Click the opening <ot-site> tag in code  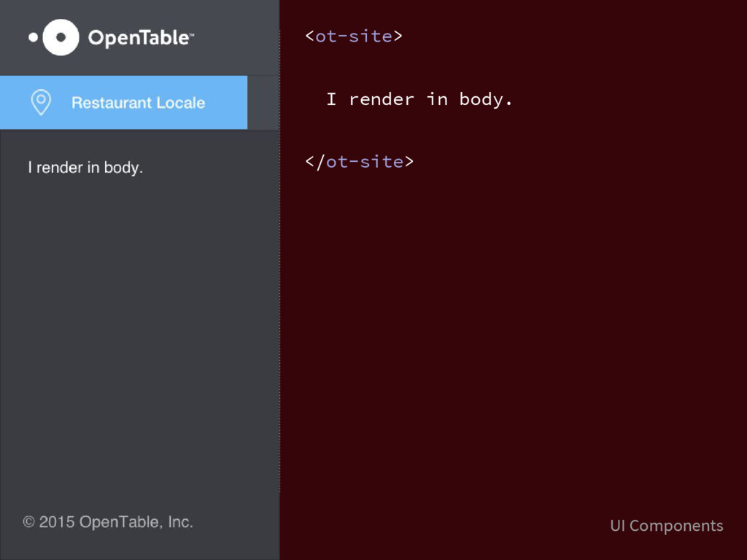tap(354, 36)
